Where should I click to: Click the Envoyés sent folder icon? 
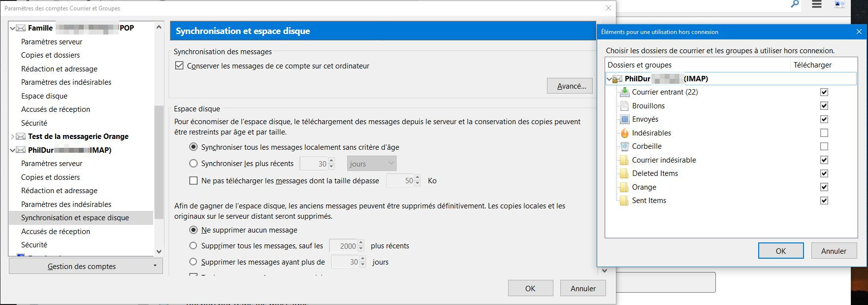coord(624,119)
